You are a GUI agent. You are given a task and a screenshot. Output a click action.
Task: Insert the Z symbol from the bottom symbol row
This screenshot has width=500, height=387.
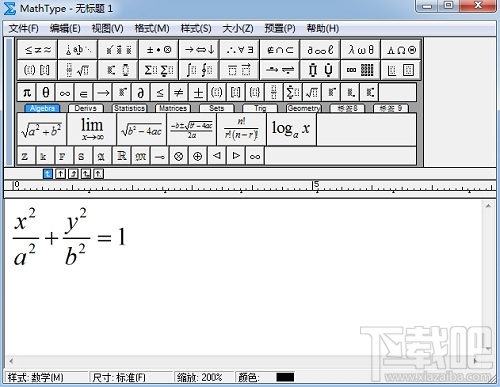point(25,156)
